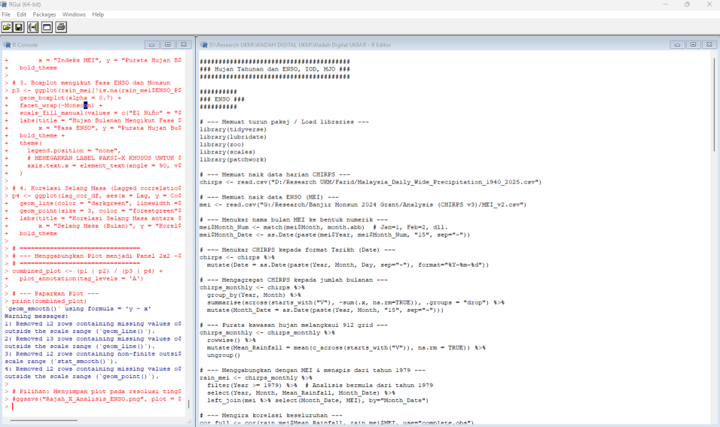This screenshot has height=427, width=720.
Task: Minimize the R Editor child window
Action: pos(677,45)
